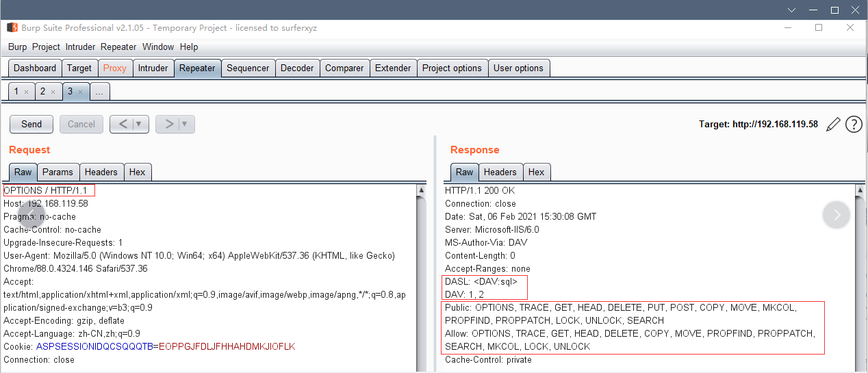The height and width of the screenshot is (373, 868).
Task: Click the Content-Length: 0 response line
Action: click(480, 255)
